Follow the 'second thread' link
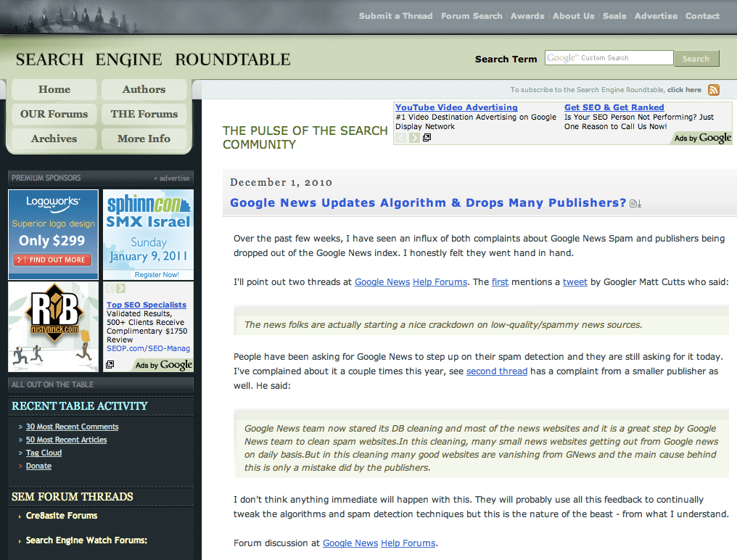737x560 pixels. [497, 371]
